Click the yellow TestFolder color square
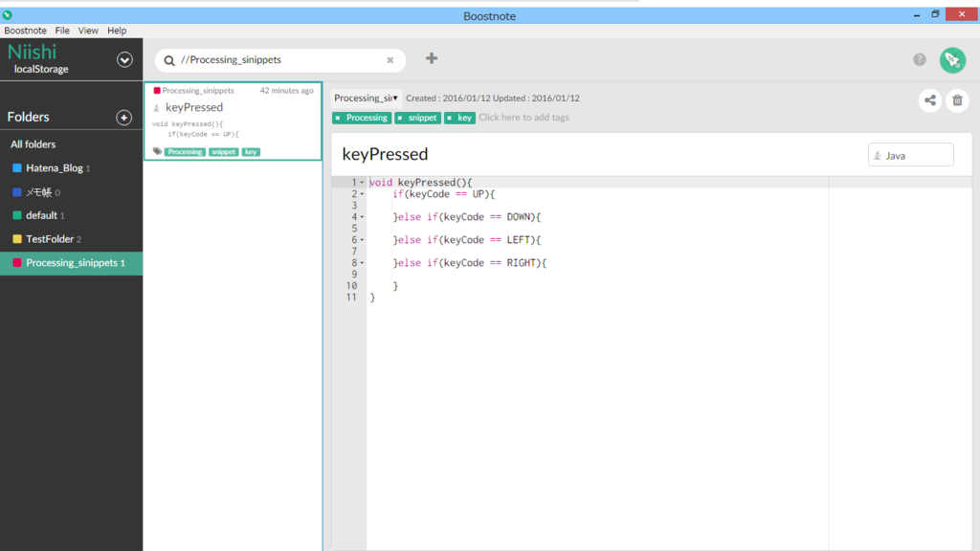This screenshot has width=980, height=551. 17,239
